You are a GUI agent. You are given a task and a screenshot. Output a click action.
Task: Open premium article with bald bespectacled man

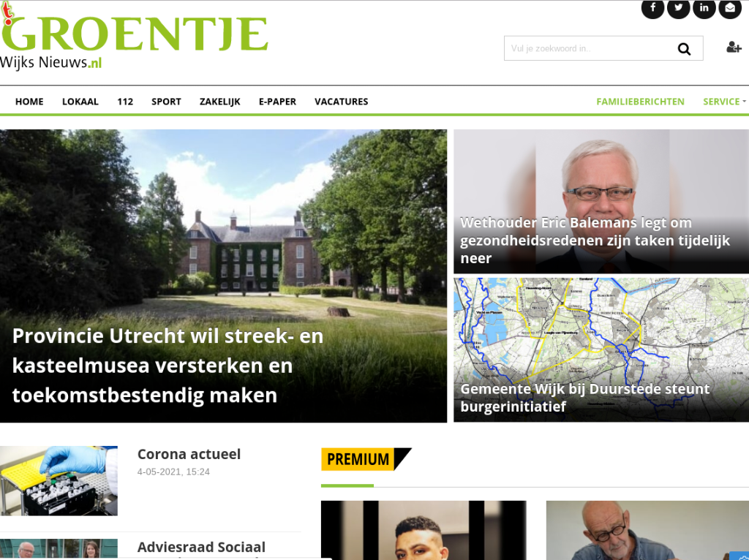647,530
